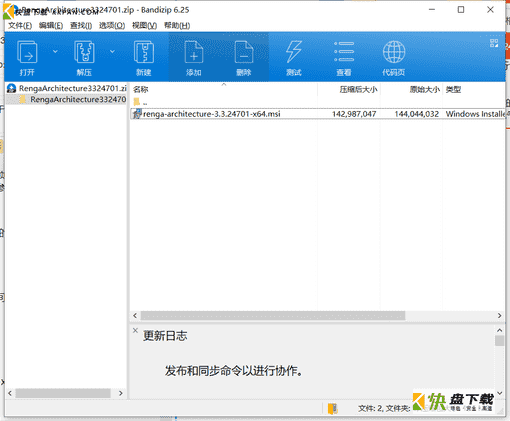510x421 pixels.
Task: Click folder tree scrollbar right arrow
Action: 121,393
